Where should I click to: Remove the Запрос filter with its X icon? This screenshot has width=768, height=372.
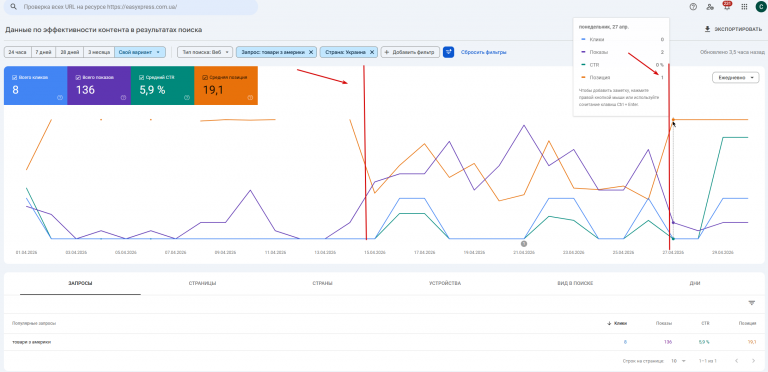[311, 52]
